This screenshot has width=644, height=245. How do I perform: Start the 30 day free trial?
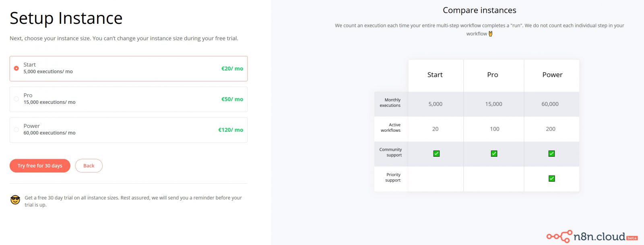pyautogui.click(x=40, y=166)
